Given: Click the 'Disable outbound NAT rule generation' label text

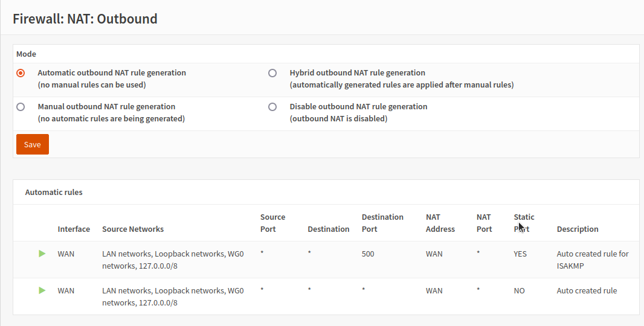Looking at the screenshot, I should 359,106.
